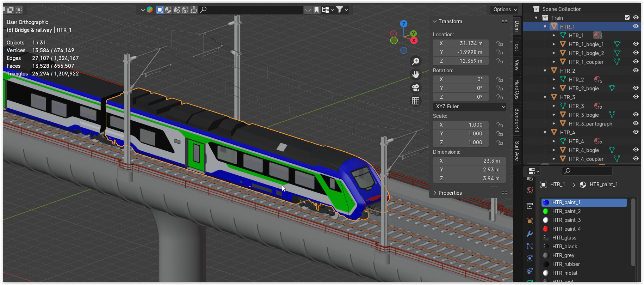Viewport: 644px width, 285px height.
Task: Open the Options dropdown
Action: pyautogui.click(x=505, y=10)
